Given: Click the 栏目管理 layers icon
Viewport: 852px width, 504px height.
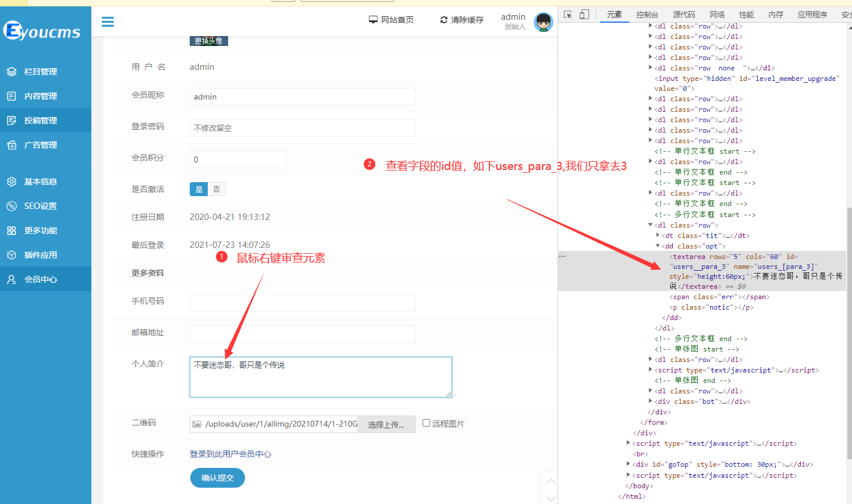Looking at the screenshot, I should [x=12, y=72].
